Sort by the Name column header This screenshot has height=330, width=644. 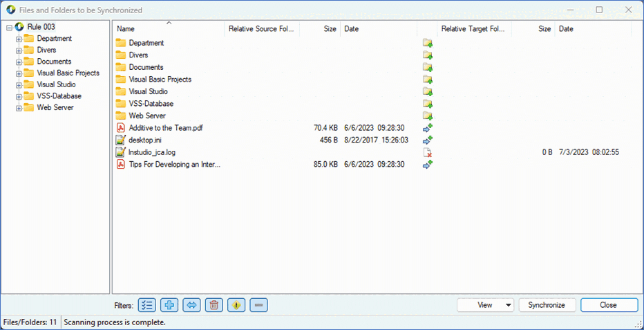pos(169,29)
